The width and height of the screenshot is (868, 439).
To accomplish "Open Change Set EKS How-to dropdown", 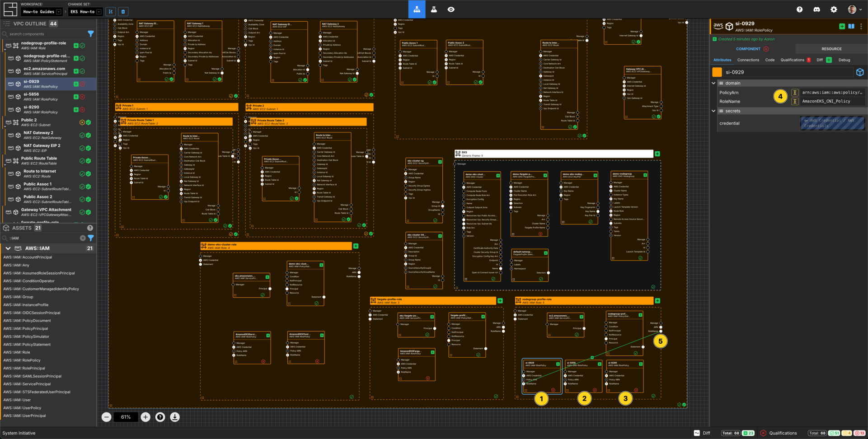I will tap(86, 12).
